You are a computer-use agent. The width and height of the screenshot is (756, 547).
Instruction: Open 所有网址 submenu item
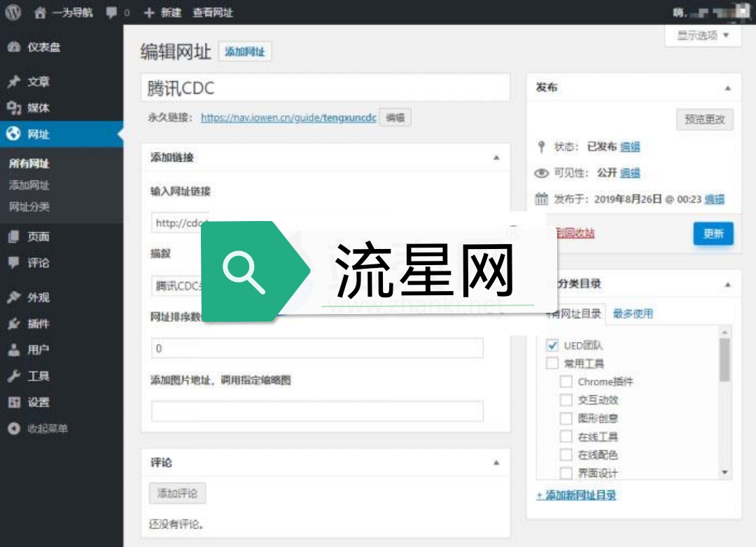pos(29,164)
